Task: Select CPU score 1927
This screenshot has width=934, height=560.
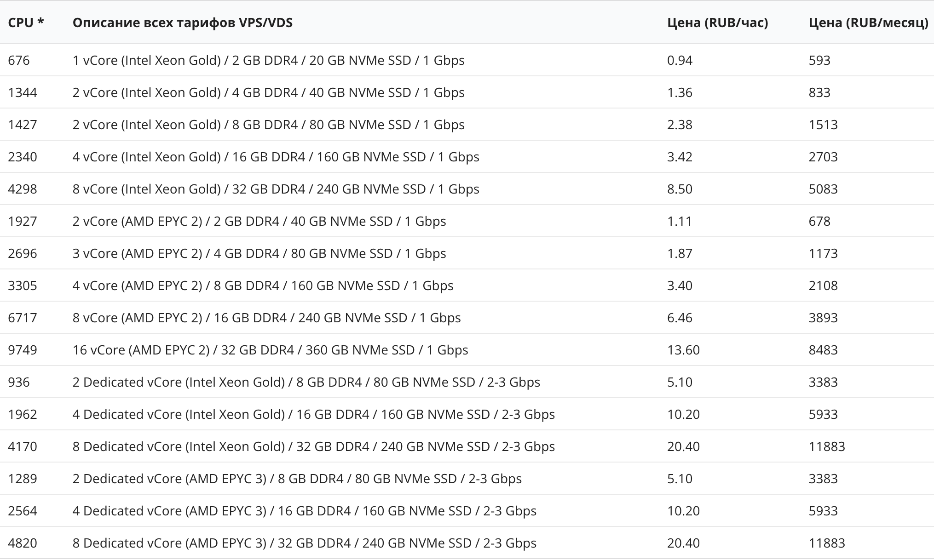Action: (23, 221)
